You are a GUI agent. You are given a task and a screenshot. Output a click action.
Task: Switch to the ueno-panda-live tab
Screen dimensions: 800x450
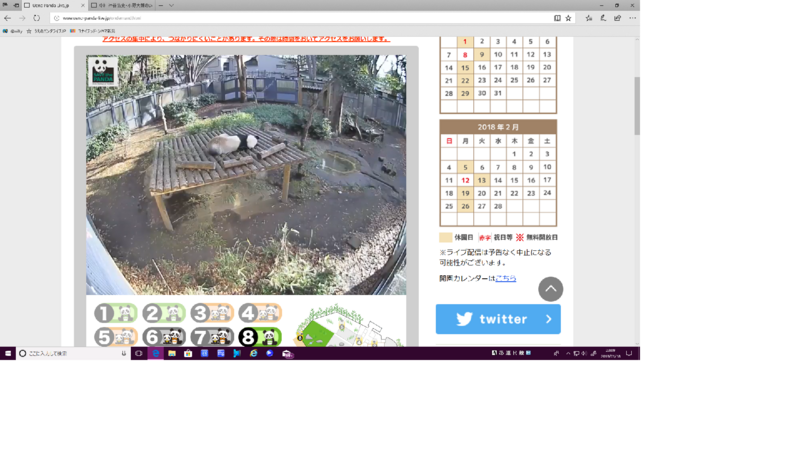pyautogui.click(x=54, y=5)
